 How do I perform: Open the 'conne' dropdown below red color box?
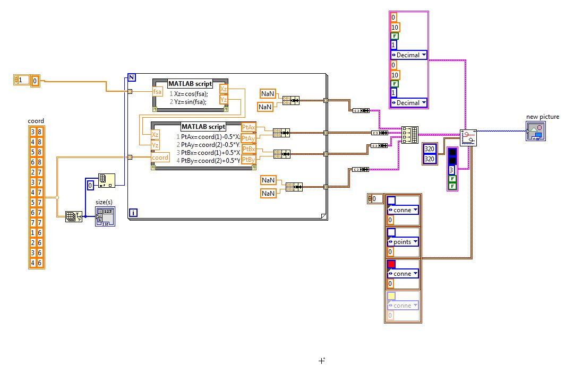(x=403, y=274)
